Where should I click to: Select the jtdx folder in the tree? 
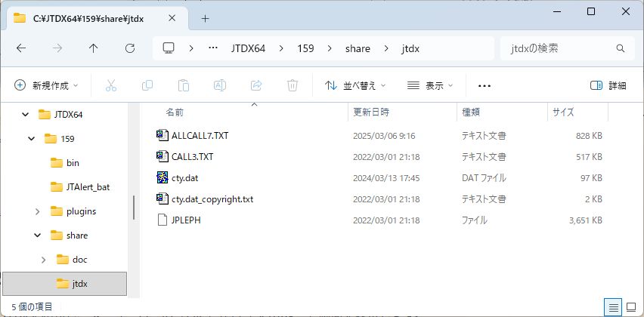pos(65,283)
